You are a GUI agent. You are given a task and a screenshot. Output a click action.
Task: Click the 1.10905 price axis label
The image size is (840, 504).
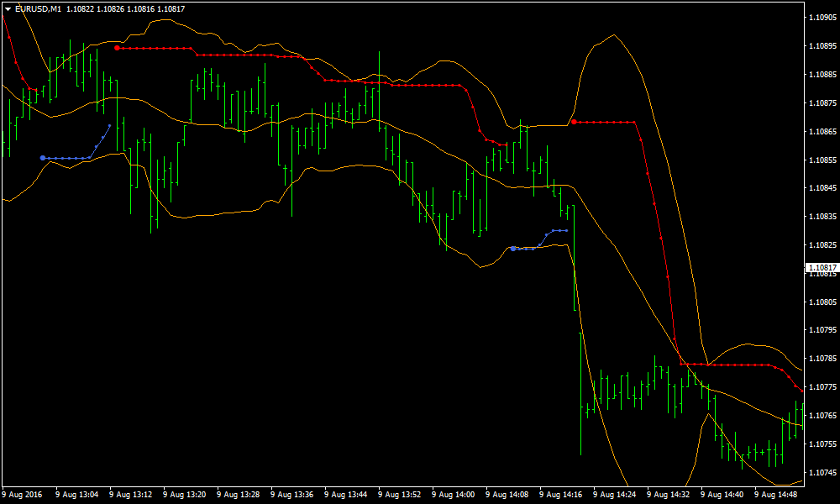point(822,18)
